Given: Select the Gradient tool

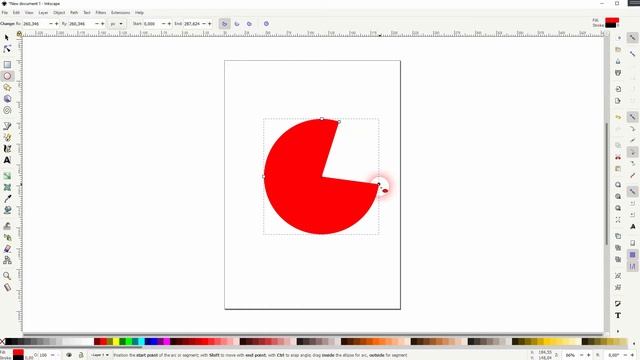Looking at the screenshot, I should click(x=7, y=176).
